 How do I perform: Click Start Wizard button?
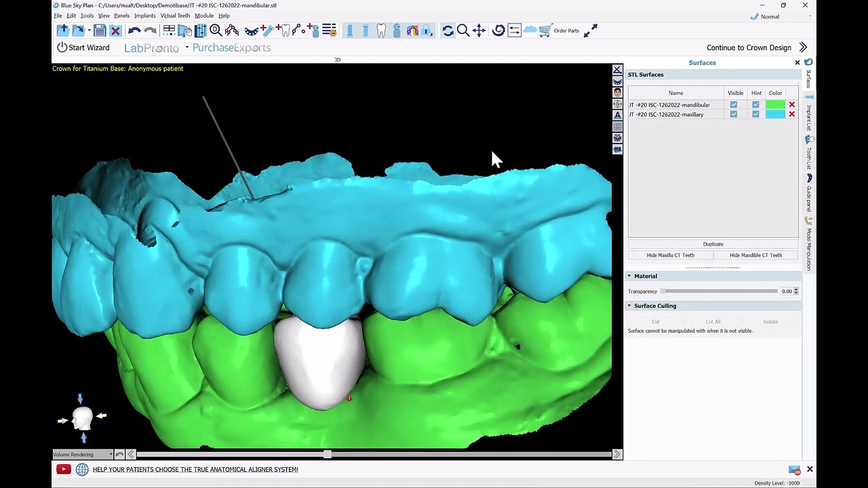(x=83, y=47)
